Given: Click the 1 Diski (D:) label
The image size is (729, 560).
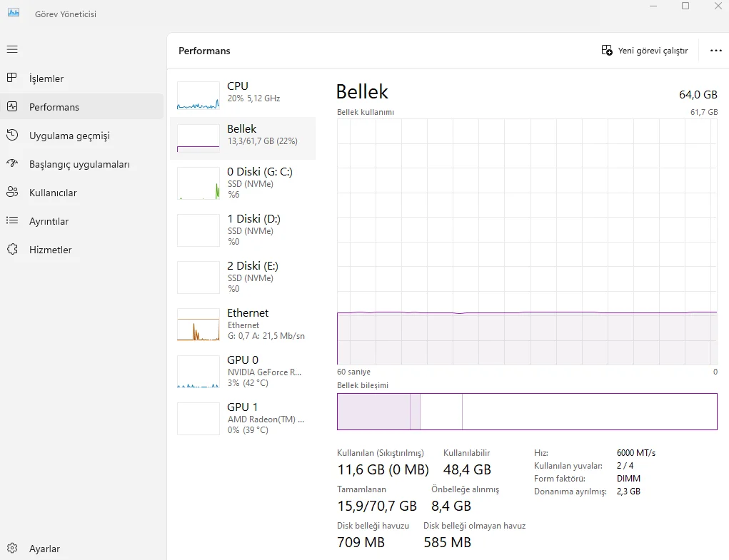Looking at the screenshot, I should tap(254, 219).
